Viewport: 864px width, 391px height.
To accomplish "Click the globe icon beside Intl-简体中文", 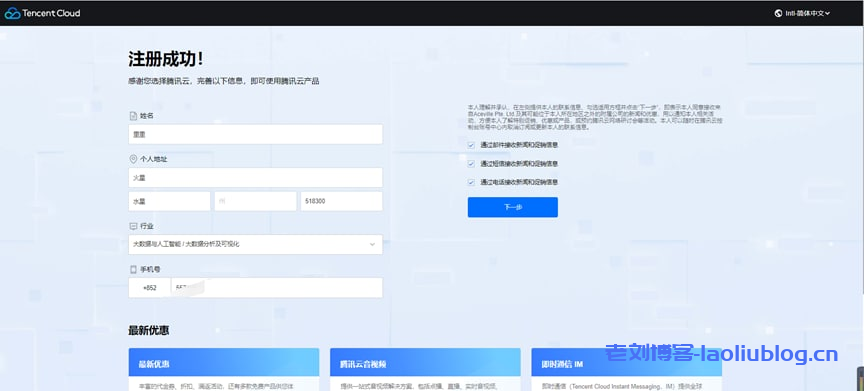I will tap(779, 13).
